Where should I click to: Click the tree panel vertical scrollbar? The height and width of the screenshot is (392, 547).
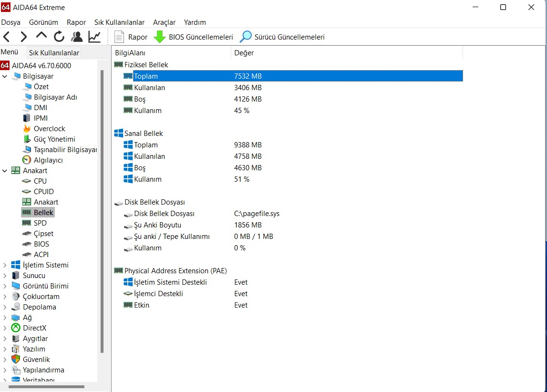tap(102, 211)
